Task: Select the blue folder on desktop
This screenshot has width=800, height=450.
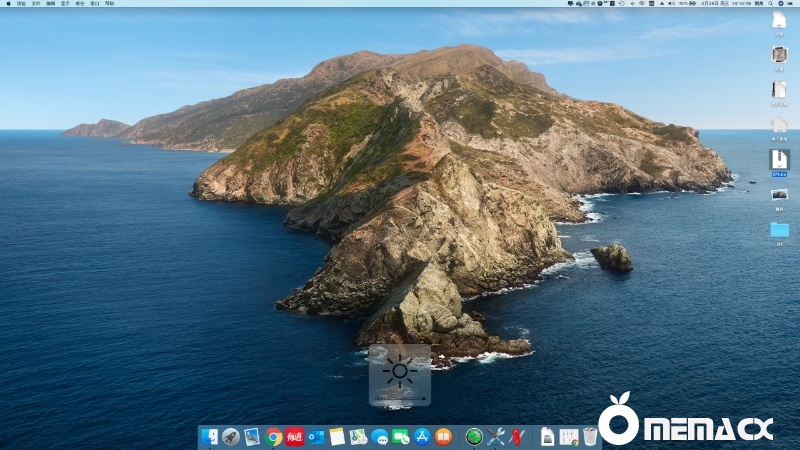Action: [779, 230]
